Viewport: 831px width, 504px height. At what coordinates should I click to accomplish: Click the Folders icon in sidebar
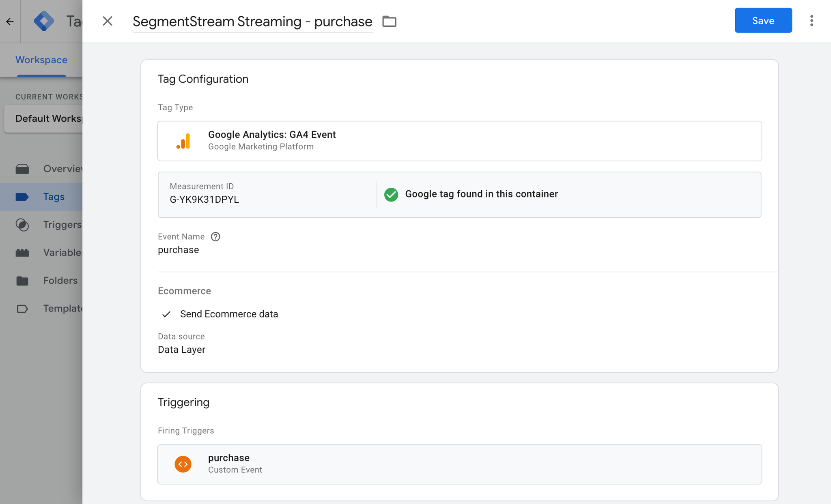click(x=22, y=281)
